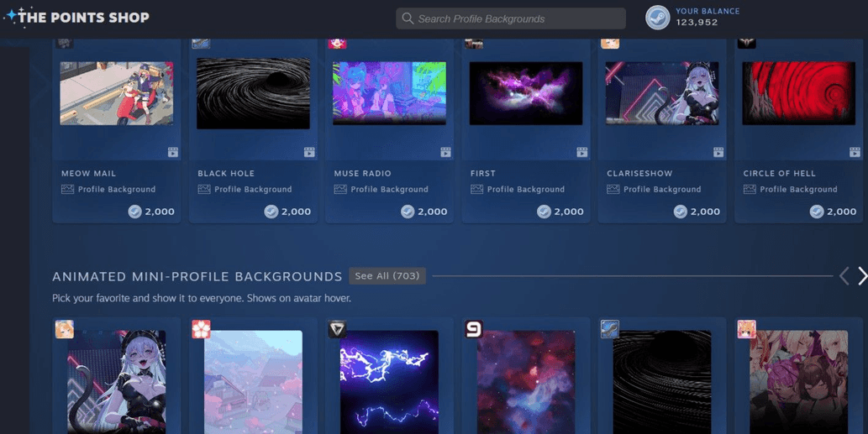
Task: Click animated video icon on Muse Radio card
Action: pos(445,152)
